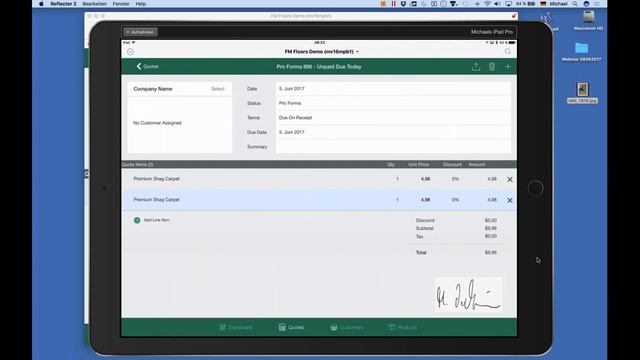Click the Michaels iPad Pro device label
This screenshot has height=360, width=640.
click(x=492, y=32)
